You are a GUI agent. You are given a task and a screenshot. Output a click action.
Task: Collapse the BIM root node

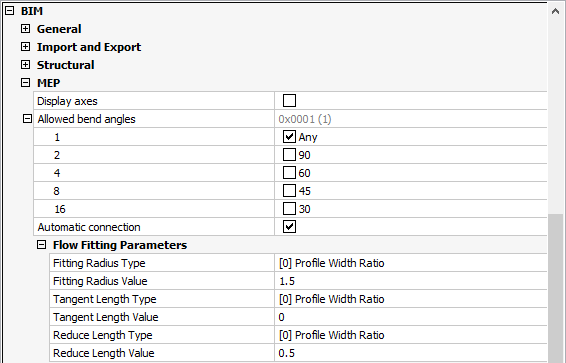coord(9,11)
